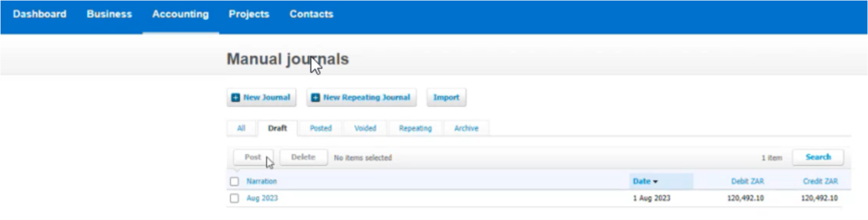
Task: Show the Posted journals tab
Action: tap(321, 129)
